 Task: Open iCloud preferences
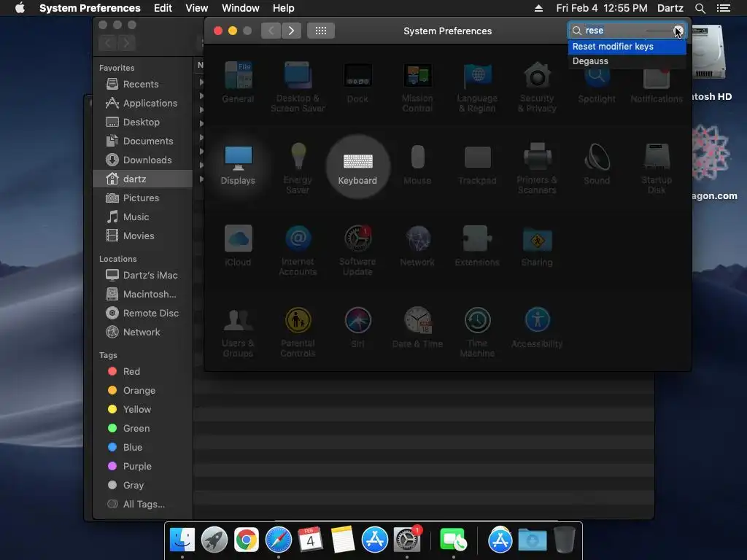pos(238,246)
